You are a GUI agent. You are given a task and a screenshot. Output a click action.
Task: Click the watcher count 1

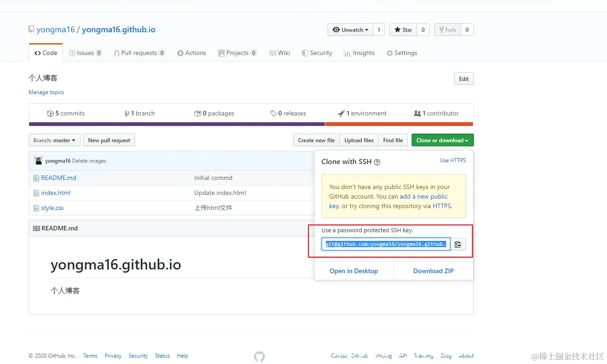point(379,30)
